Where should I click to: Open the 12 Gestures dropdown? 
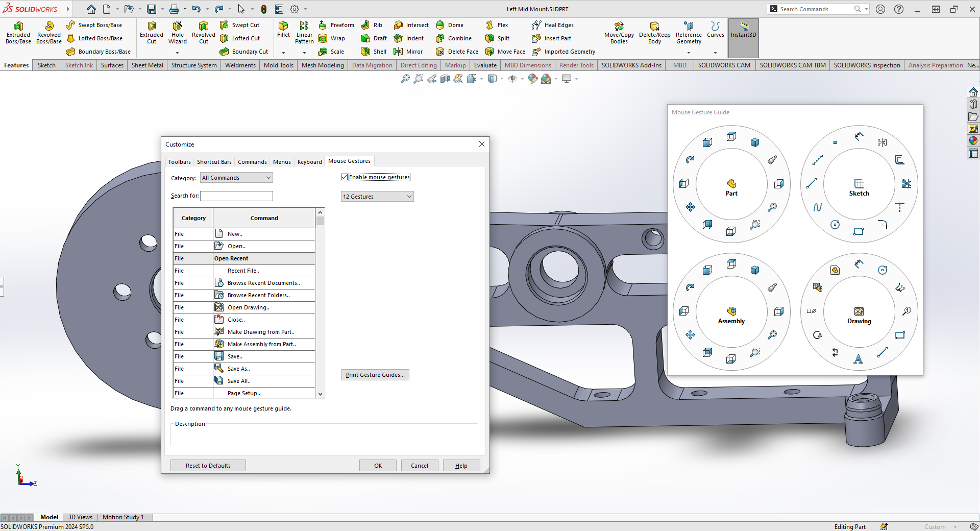(x=377, y=197)
